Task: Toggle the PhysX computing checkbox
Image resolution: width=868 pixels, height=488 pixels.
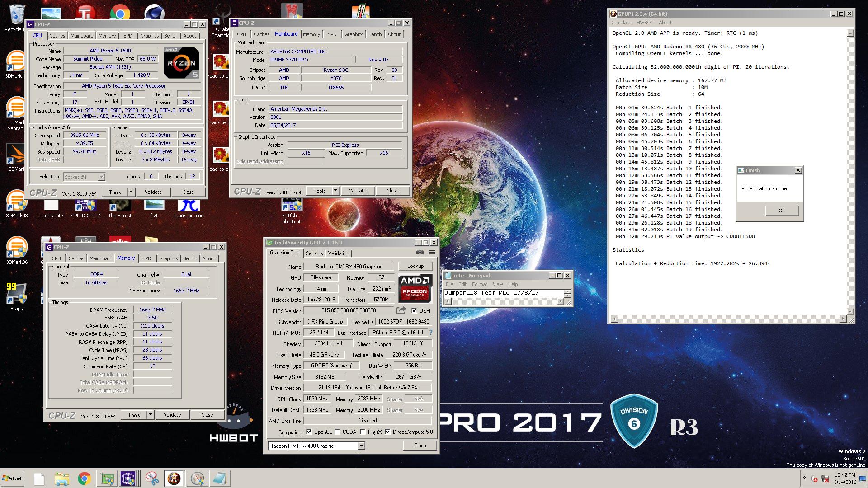Action: 363,432
